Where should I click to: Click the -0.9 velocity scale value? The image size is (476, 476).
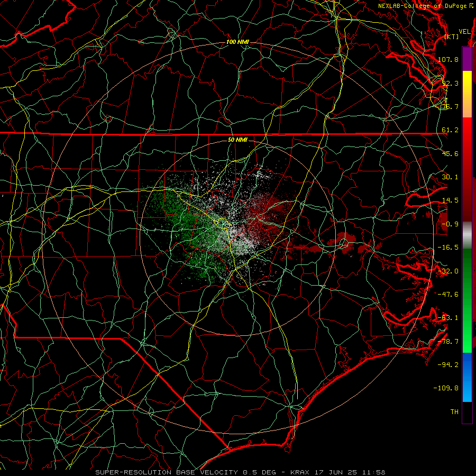click(x=450, y=224)
